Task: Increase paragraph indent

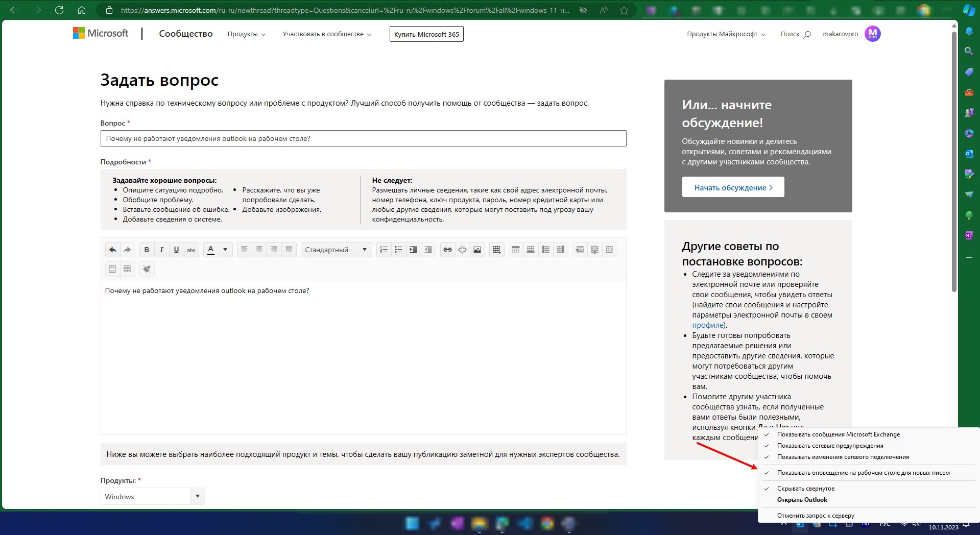Action: tap(413, 250)
